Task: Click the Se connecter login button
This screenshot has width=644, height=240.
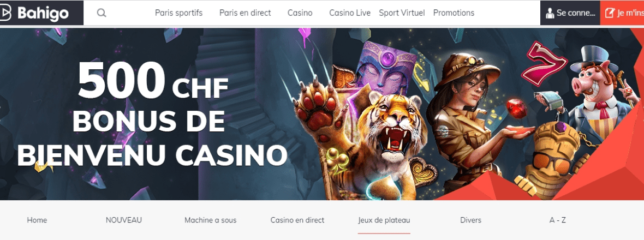Action: pyautogui.click(x=570, y=13)
